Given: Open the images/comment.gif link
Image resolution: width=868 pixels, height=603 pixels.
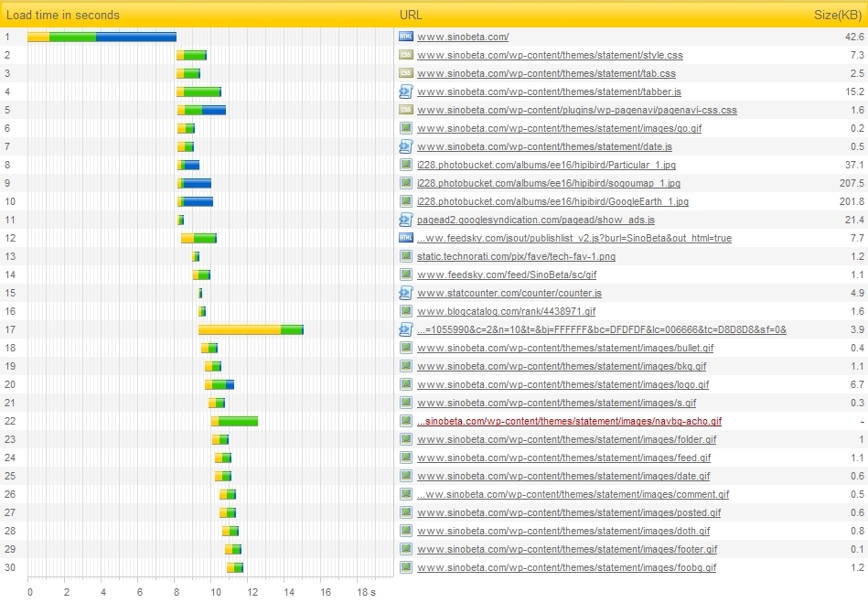Looking at the screenshot, I should [573, 493].
